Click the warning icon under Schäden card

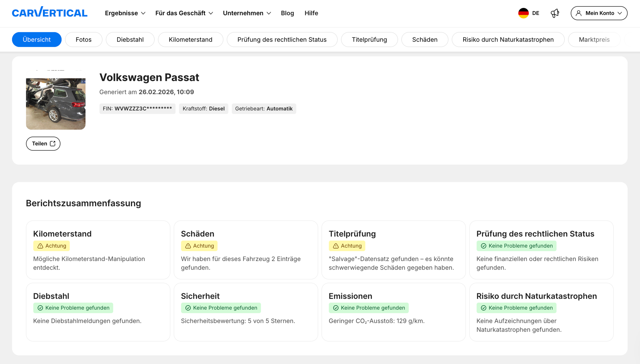pos(188,246)
